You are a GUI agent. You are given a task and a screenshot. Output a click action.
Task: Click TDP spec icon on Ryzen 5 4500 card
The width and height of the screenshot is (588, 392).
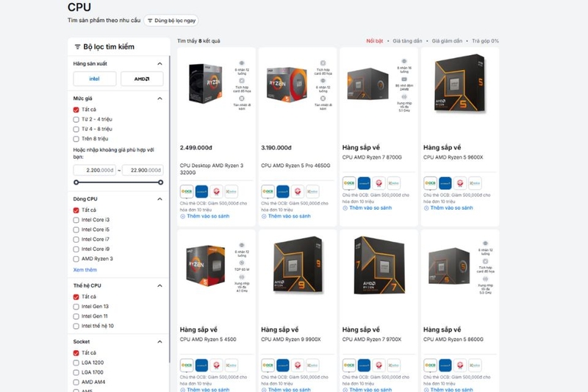[242, 263]
